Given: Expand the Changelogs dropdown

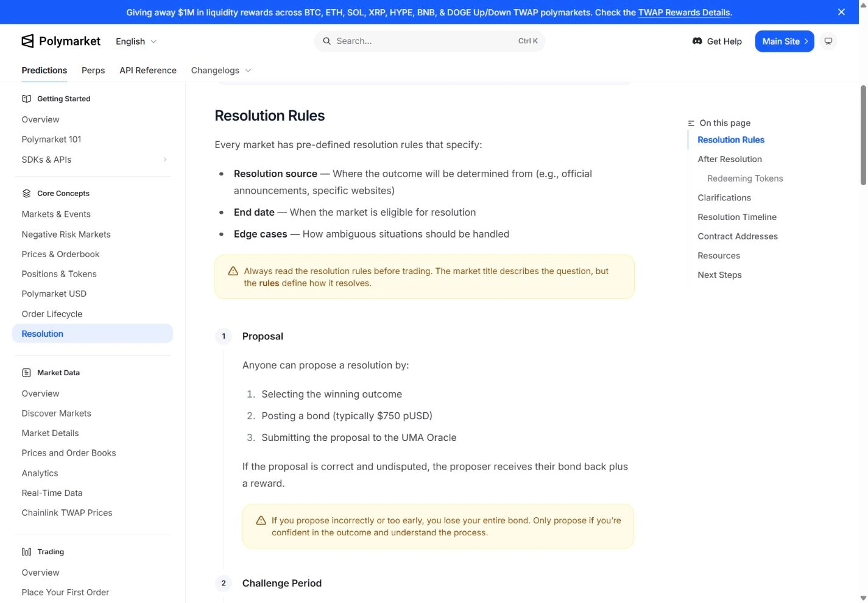Looking at the screenshot, I should point(221,71).
